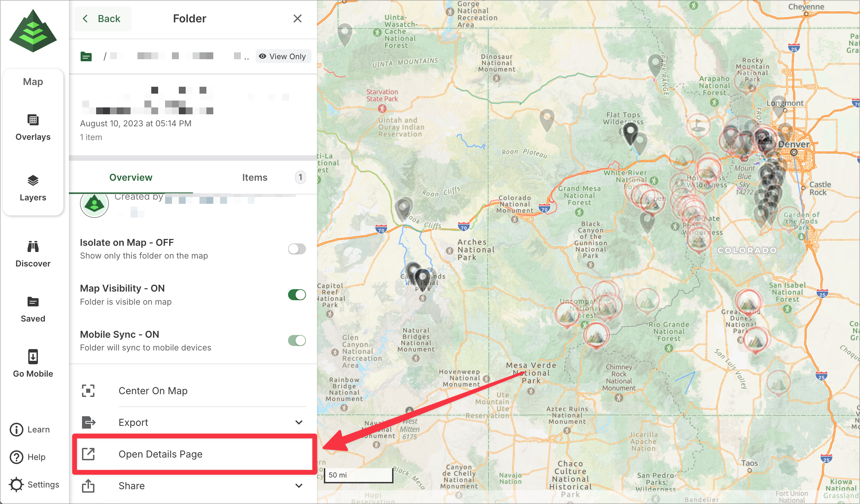The height and width of the screenshot is (504, 860).
Task: Click the Go Mobile download icon
Action: [33, 357]
